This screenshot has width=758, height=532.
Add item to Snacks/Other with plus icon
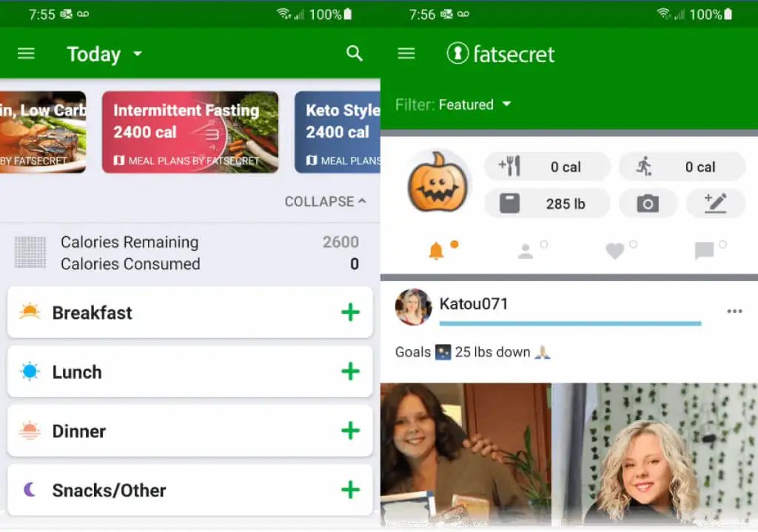coord(350,490)
